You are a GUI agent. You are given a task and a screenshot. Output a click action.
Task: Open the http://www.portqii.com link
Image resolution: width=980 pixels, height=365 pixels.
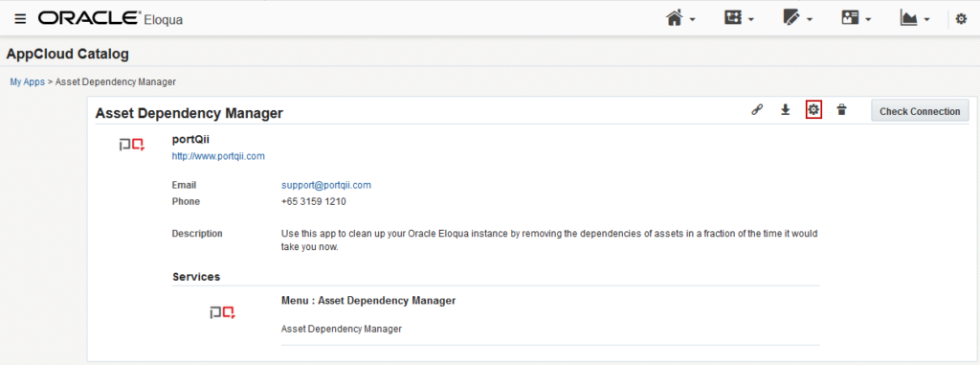pyautogui.click(x=218, y=156)
